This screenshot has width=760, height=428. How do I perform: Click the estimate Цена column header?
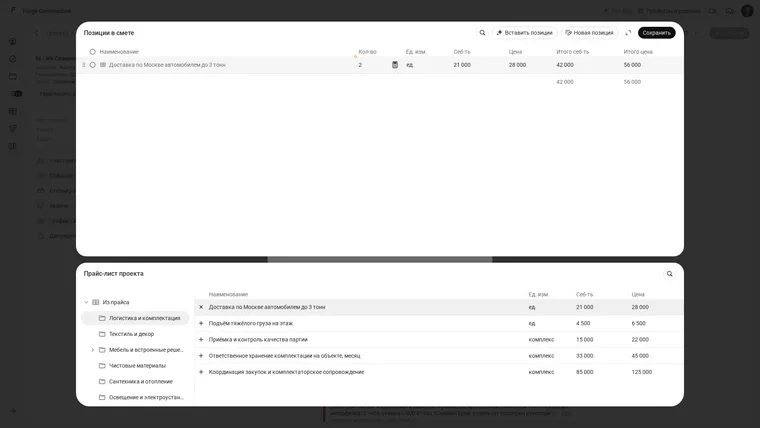point(515,52)
